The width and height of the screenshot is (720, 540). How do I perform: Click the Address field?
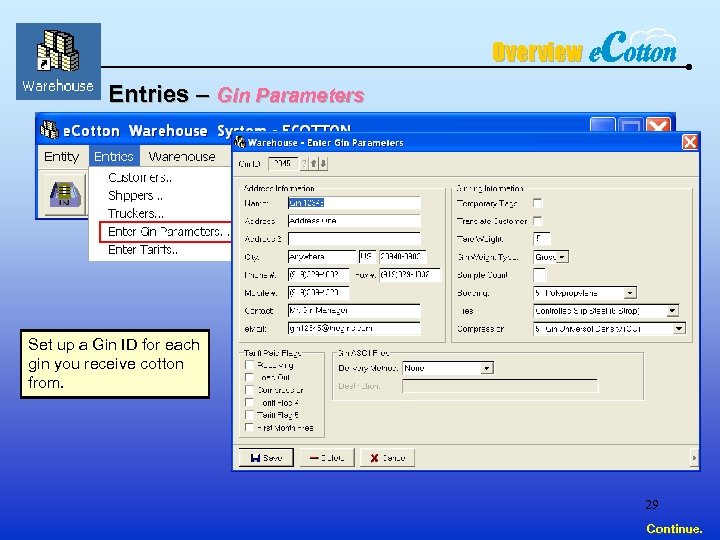[354, 221]
